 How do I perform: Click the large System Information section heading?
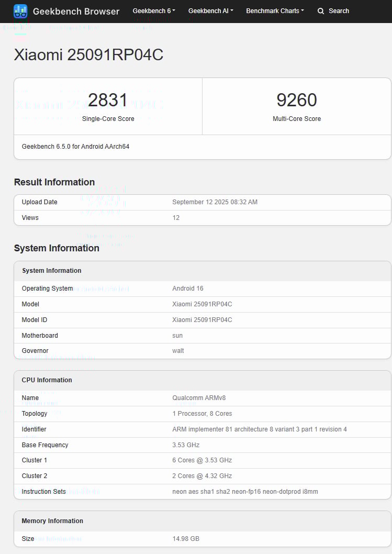click(x=57, y=248)
